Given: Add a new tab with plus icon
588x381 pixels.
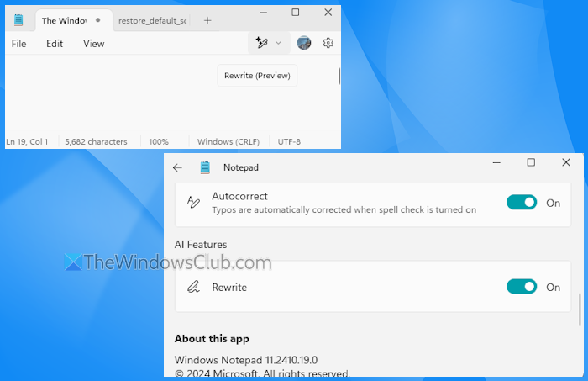Looking at the screenshot, I should pos(207,20).
